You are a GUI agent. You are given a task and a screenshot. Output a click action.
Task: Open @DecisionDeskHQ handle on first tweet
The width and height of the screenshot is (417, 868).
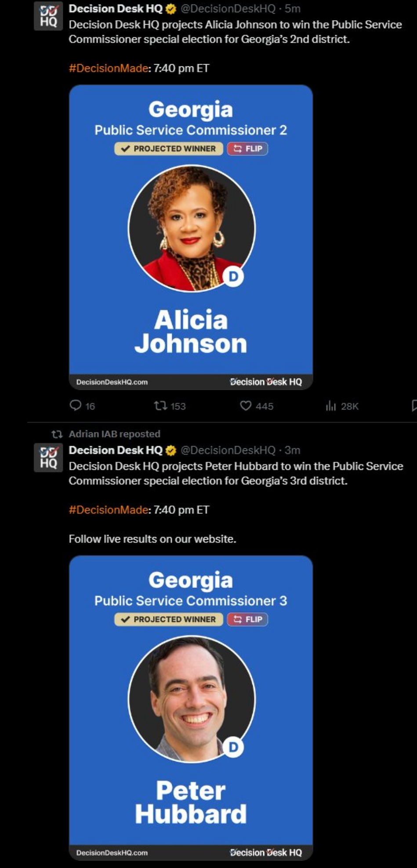point(228,8)
